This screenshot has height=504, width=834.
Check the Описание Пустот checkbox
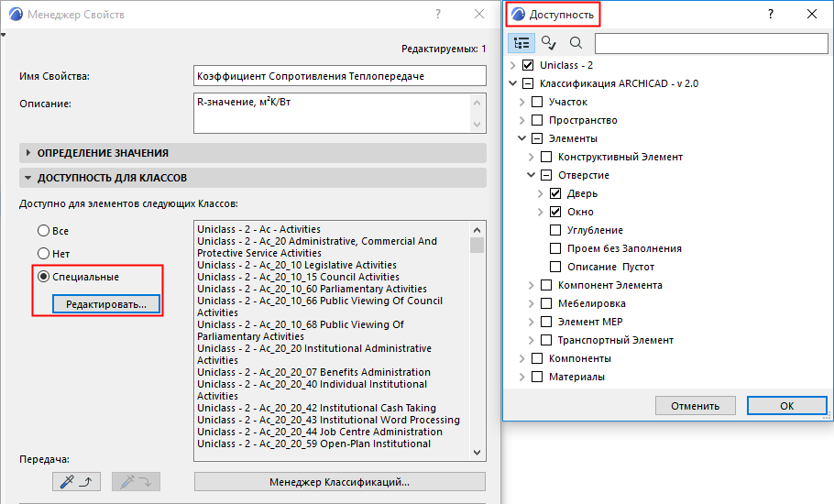555,267
